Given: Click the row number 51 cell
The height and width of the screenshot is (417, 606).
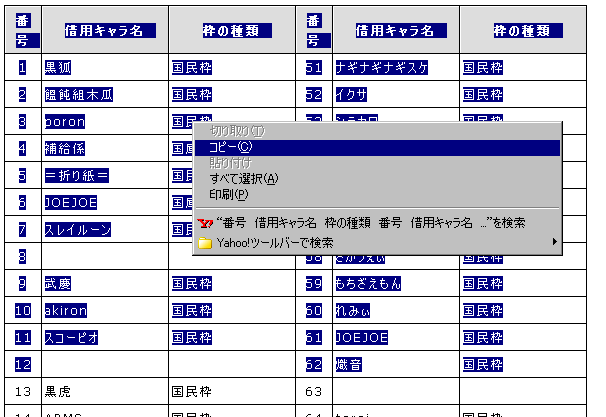Looking at the screenshot, I should pos(314,68).
